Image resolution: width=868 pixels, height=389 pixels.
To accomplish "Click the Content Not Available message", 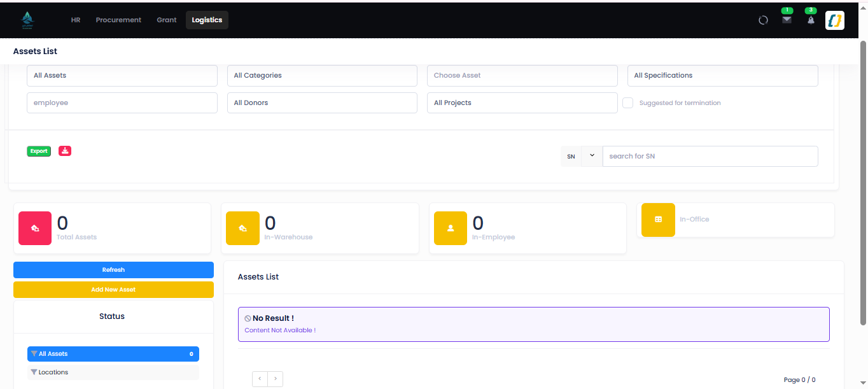I will click(280, 330).
